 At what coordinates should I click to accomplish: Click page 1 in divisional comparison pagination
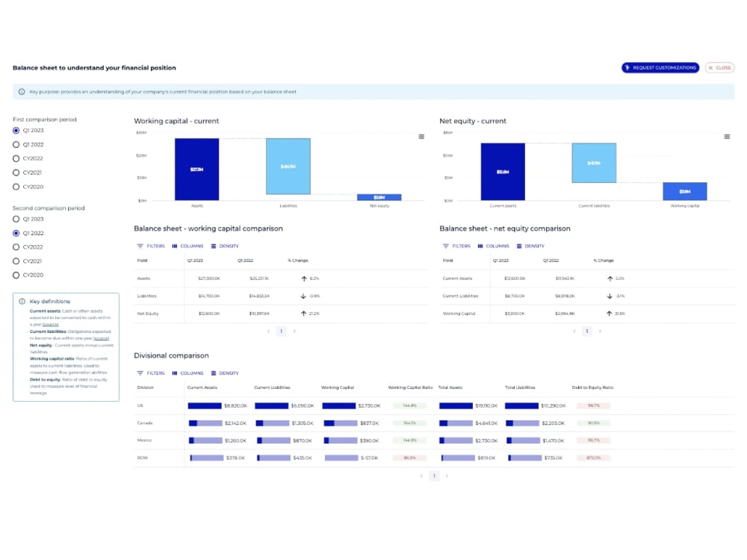[x=434, y=476]
